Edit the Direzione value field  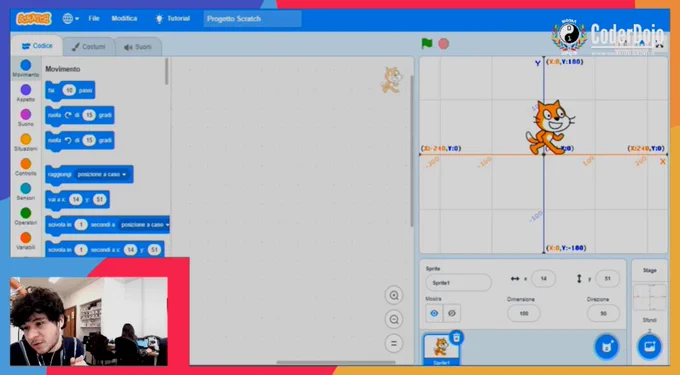coord(603,313)
